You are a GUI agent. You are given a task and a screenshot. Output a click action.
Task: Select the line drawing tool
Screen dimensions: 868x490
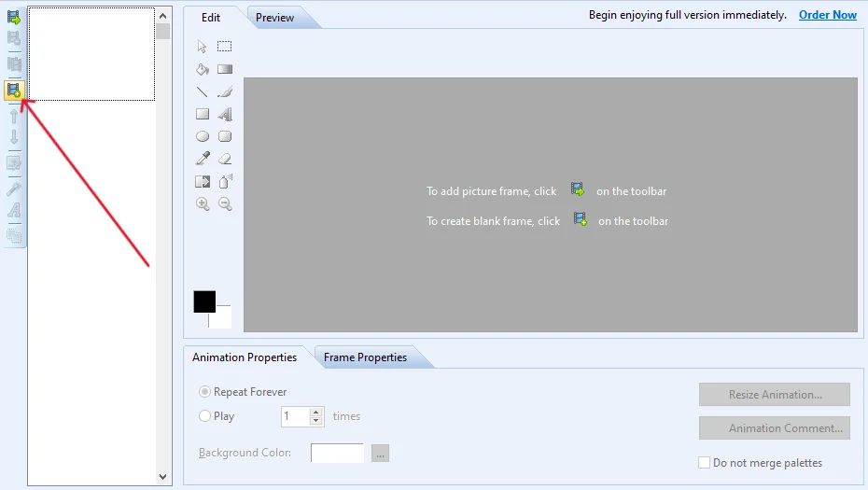point(202,91)
